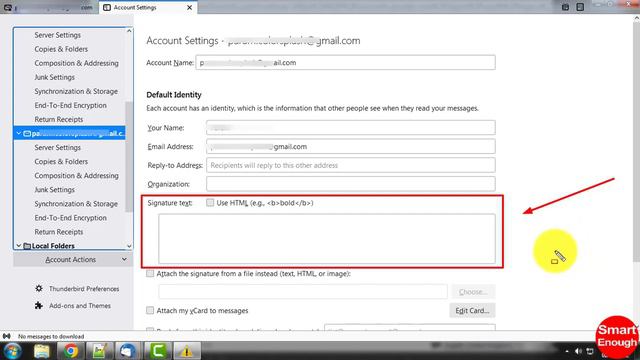Select the Local Folders tree item
Viewport: 640px width, 360px height.
[x=53, y=246]
